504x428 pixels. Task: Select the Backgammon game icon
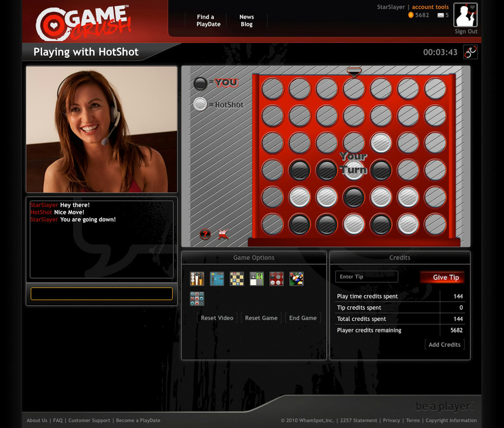pos(197,278)
